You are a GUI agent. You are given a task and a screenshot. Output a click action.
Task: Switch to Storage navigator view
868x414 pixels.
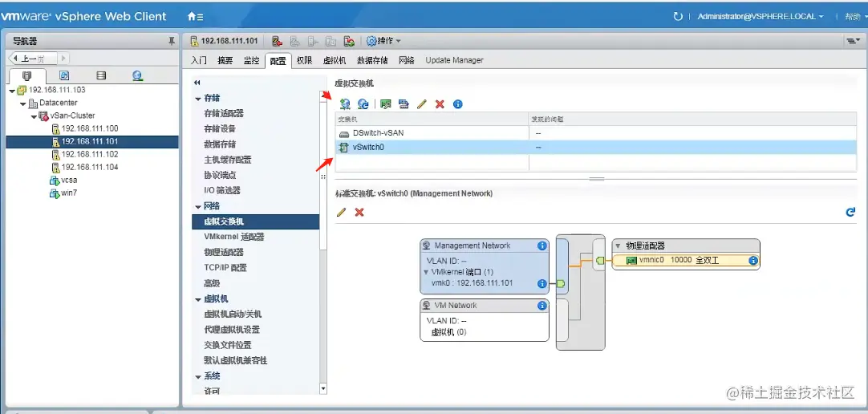101,76
